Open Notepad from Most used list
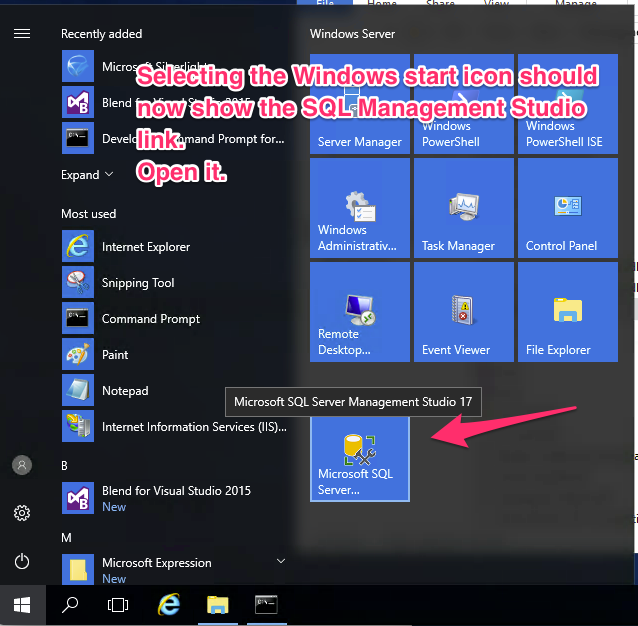This screenshot has height=626, width=638. 175,390
